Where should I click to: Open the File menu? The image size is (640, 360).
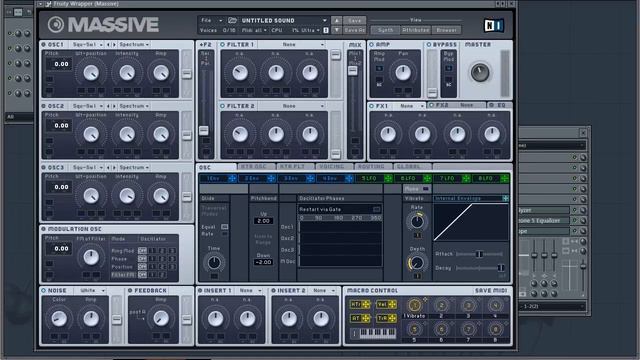pyautogui.click(x=211, y=20)
